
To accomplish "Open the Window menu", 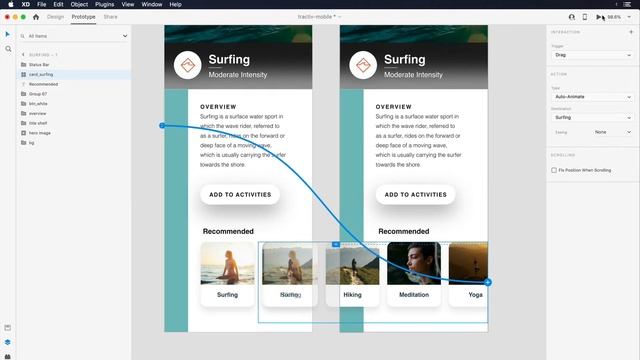I will [x=152, y=4].
